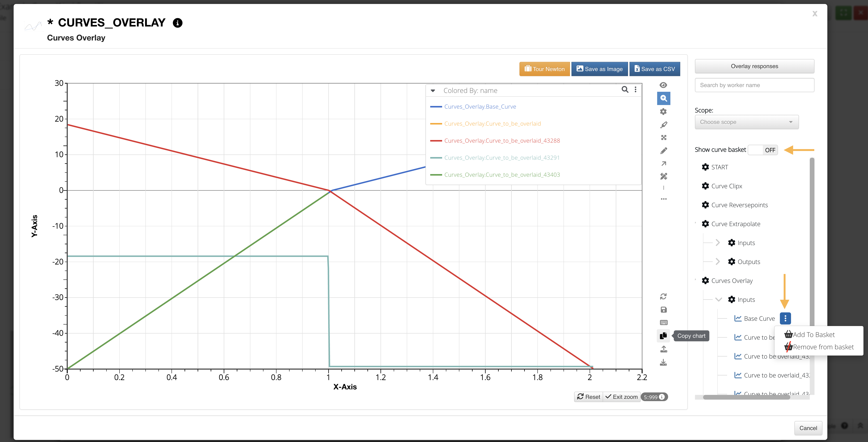Open the three-dot more tools icon
The image size is (868, 442).
coord(663,199)
